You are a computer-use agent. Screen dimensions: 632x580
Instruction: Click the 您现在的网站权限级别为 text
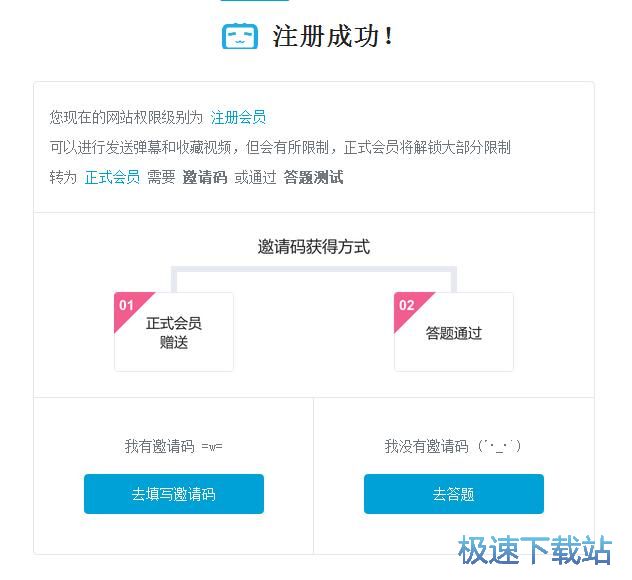pyautogui.click(x=126, y=117)
